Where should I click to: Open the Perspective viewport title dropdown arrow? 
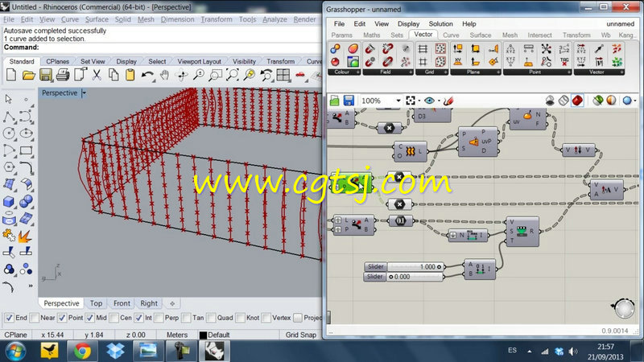(x=85, y=93)
